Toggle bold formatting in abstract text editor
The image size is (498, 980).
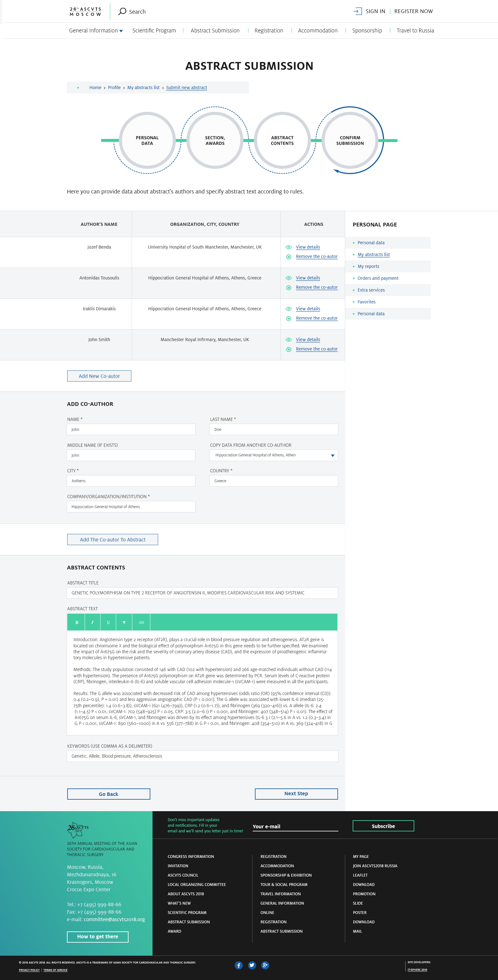point(76,622)
